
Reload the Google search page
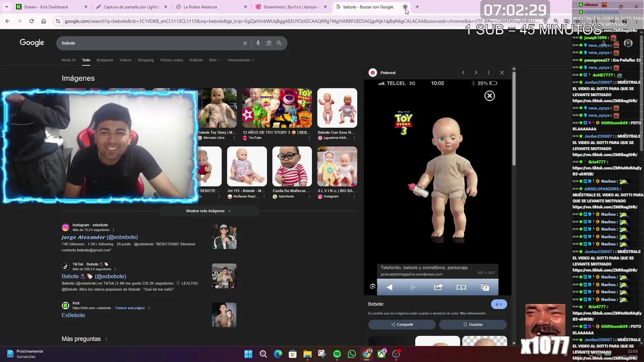(x=31, y=21)
